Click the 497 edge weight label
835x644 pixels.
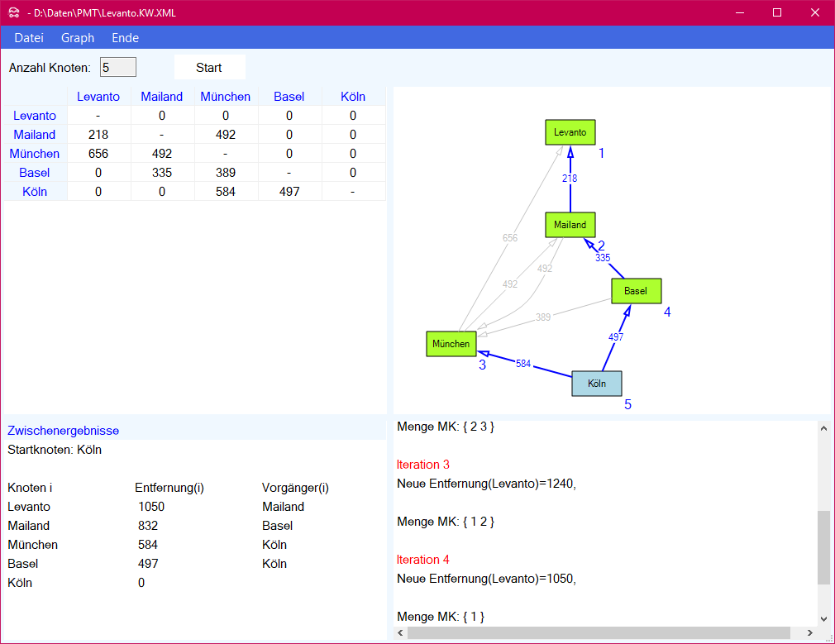(616, 337)
